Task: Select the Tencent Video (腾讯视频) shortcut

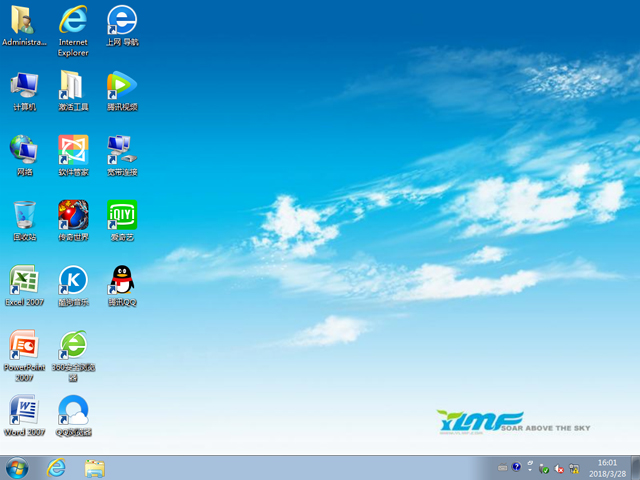Action: click(122, 86)
